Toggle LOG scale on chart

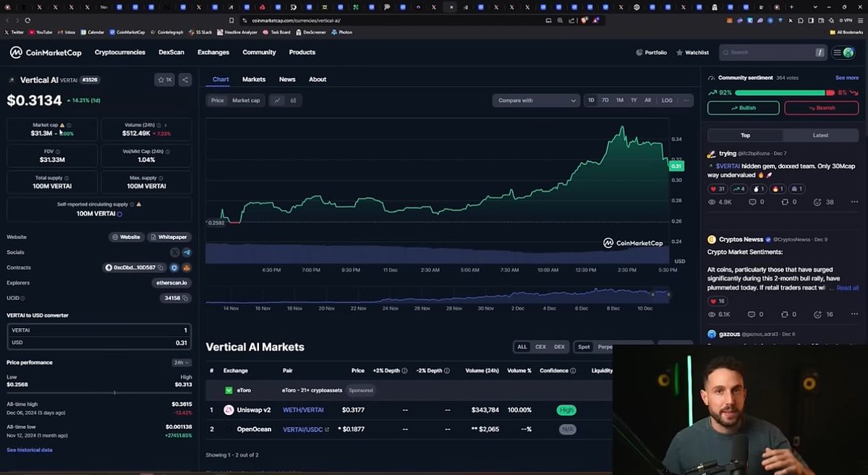click(667, 100)
